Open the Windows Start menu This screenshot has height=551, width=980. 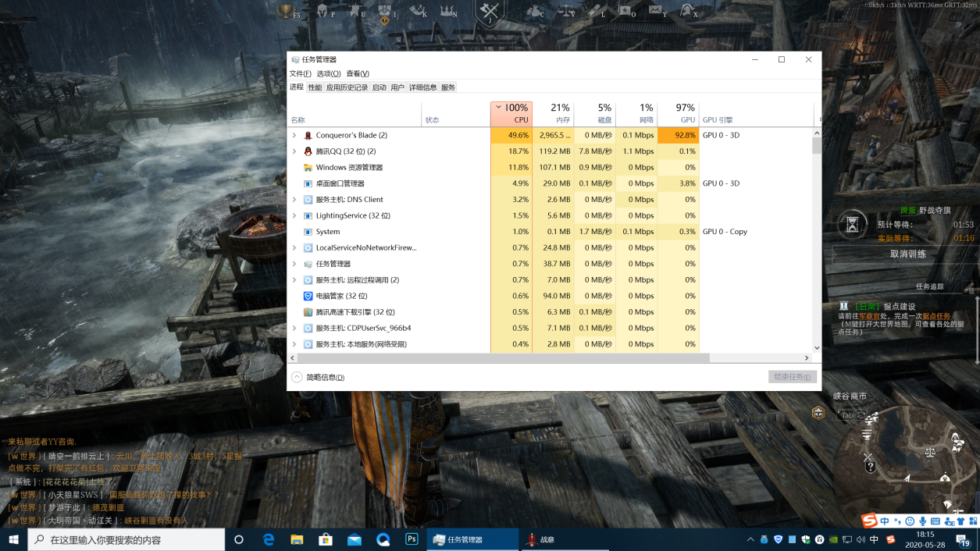13,539
